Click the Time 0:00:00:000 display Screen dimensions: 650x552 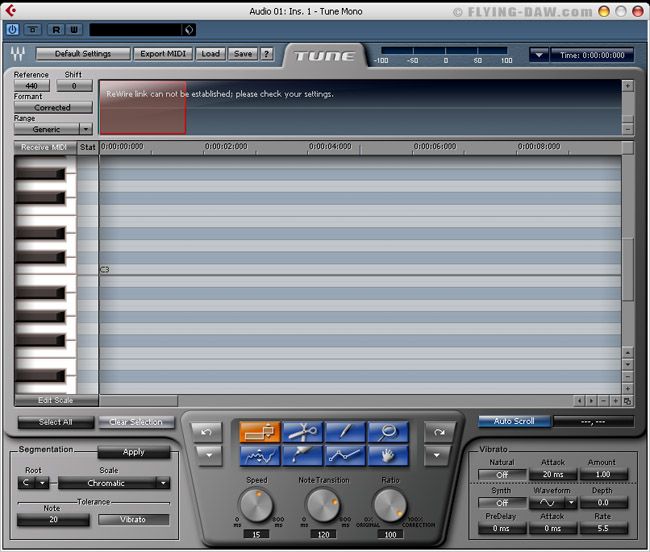(x=592, y=55)
